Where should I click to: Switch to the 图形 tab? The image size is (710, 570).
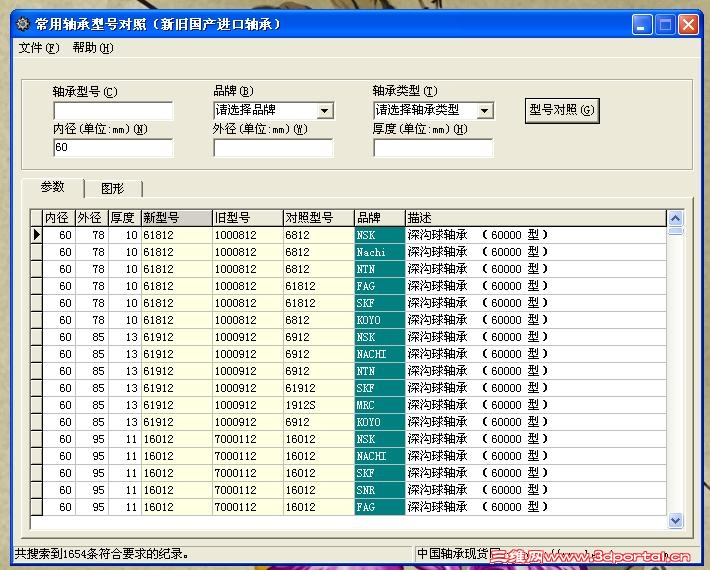pos(113,188)
